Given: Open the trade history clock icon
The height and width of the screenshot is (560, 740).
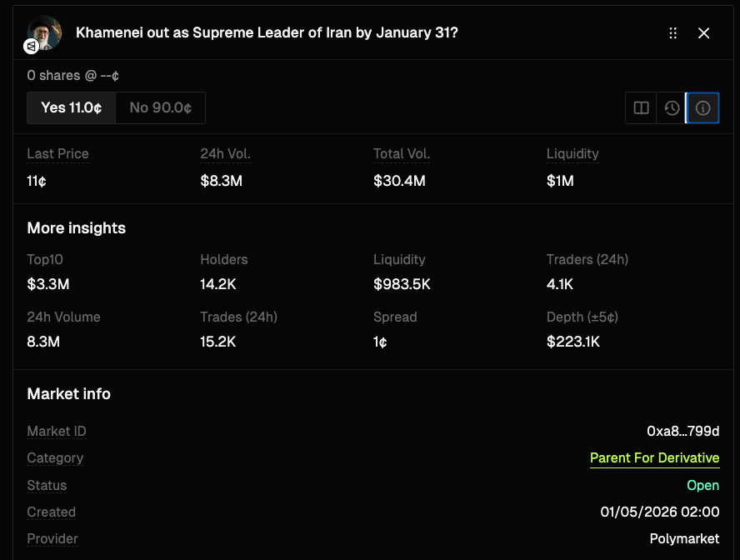Looking at the screenshot, I should tap(672, 108).
